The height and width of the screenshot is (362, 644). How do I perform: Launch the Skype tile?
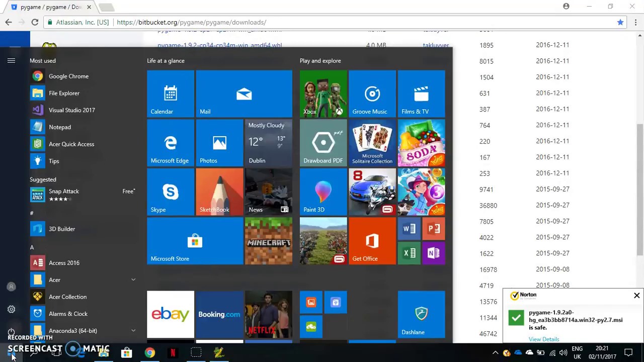[x=171, y=192]
